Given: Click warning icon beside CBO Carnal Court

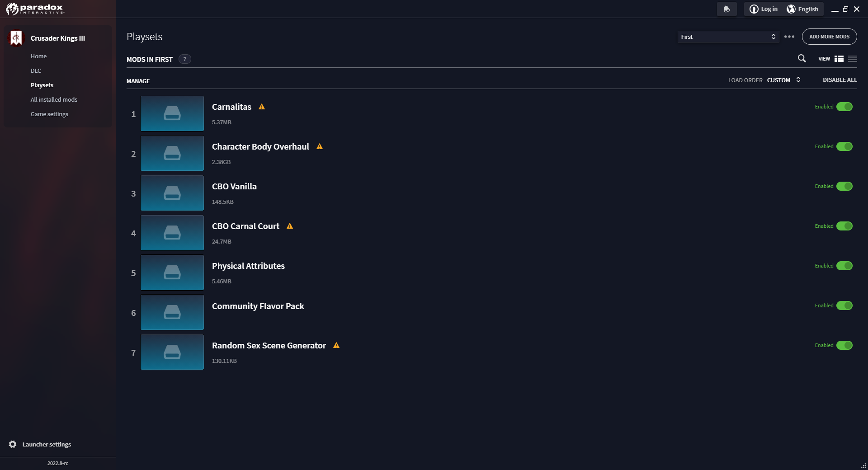Looking at the screenshot, I should pyautogui.click(x=290, y=226).
